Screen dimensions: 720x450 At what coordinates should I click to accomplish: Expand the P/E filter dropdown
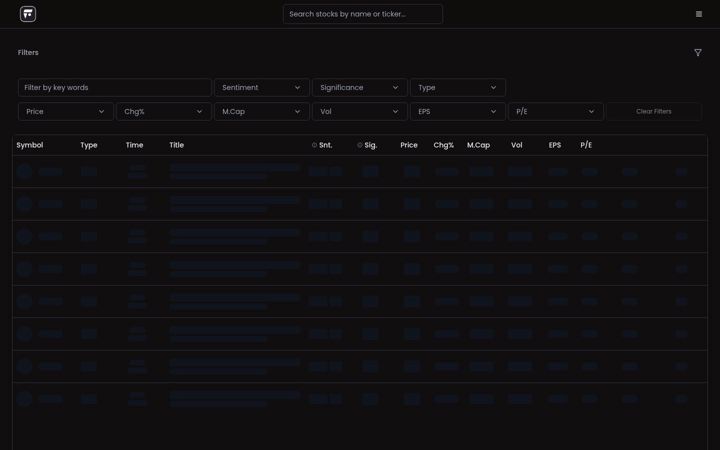coord(556,112)
